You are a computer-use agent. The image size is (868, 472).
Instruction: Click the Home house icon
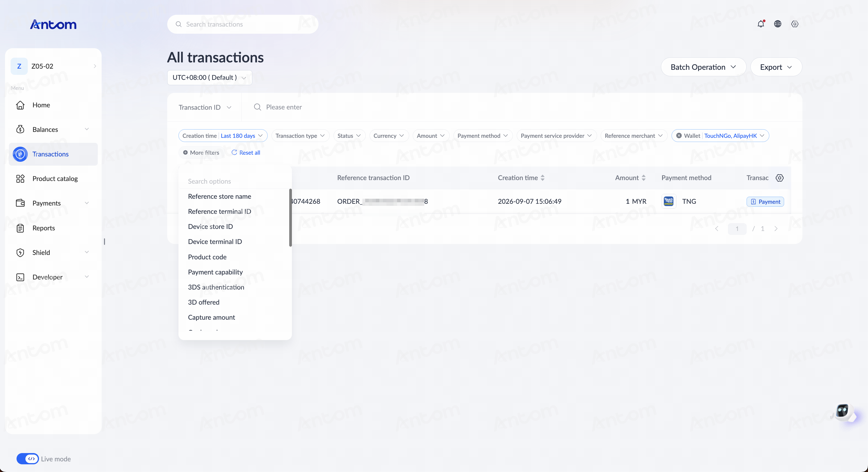(x=20, y=105)
